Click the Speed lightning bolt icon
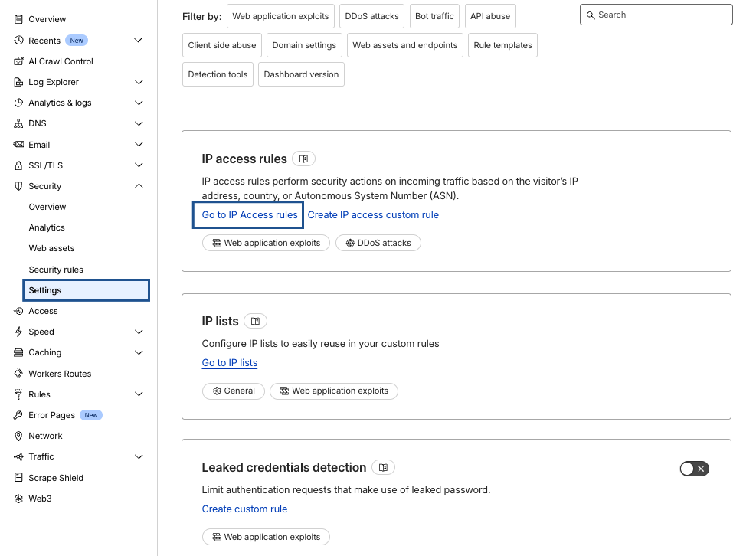The height and width of the screenshot is (556, 756). click(x=18, y=332)
